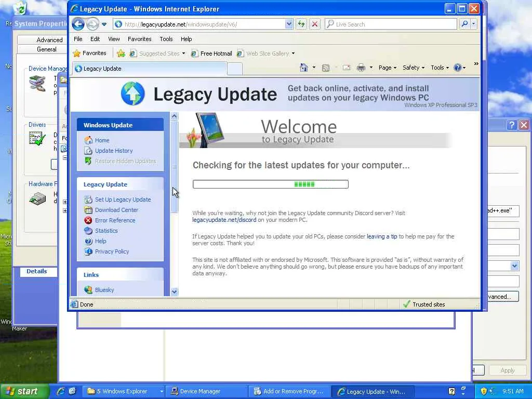Viewport: 532px width, 399px height.
Task: Select the General tab in System Properties
Action: (x=46, y=49)
